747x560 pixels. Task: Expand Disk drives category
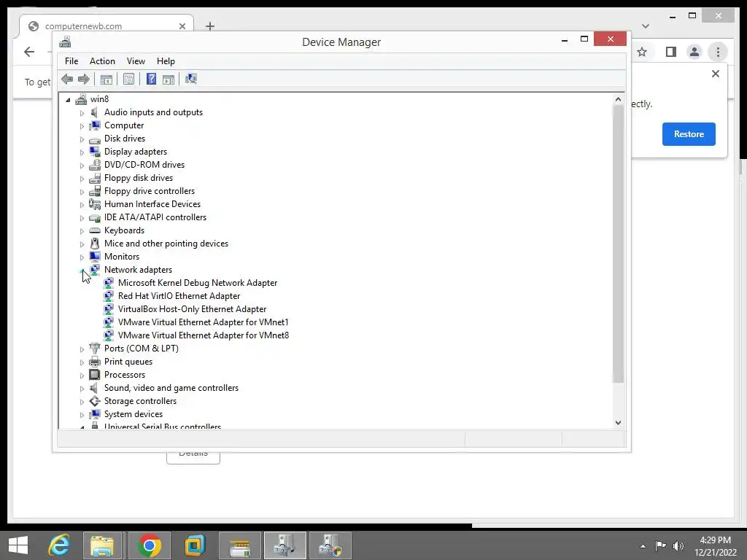point(82,139)
